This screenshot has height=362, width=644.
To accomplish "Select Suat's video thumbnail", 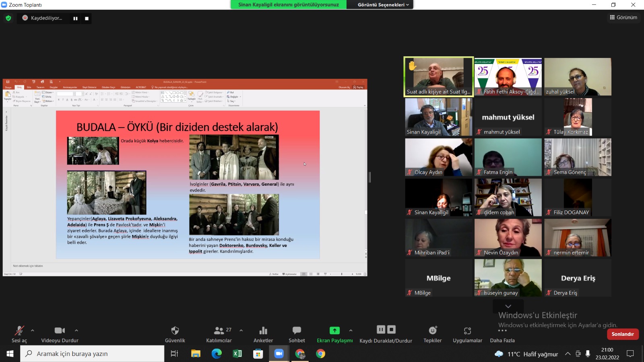I will pyautogui.click(x=438, y=76).
